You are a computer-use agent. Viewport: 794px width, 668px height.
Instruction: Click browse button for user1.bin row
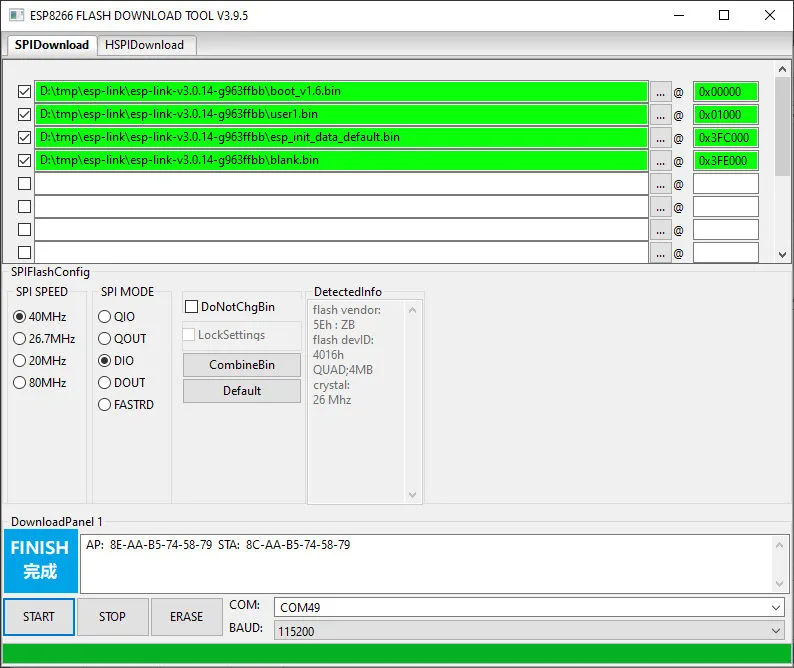[660, 115]
